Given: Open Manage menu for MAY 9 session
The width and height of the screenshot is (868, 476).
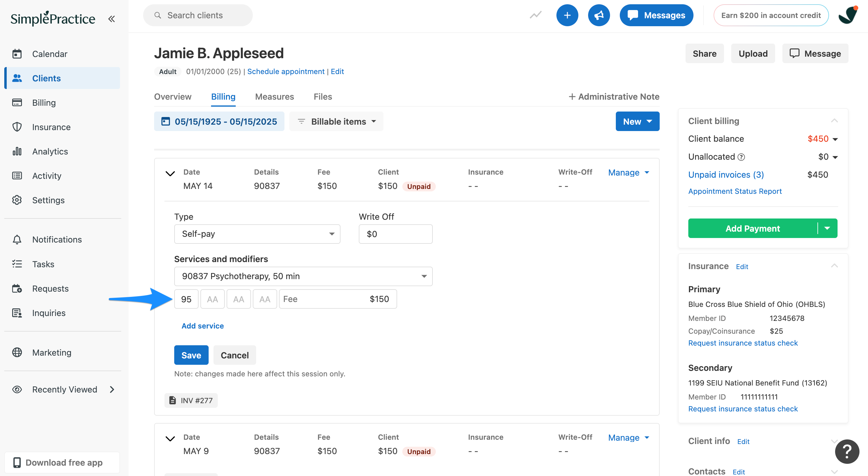Looking at the screenshot, I should 628,437.
